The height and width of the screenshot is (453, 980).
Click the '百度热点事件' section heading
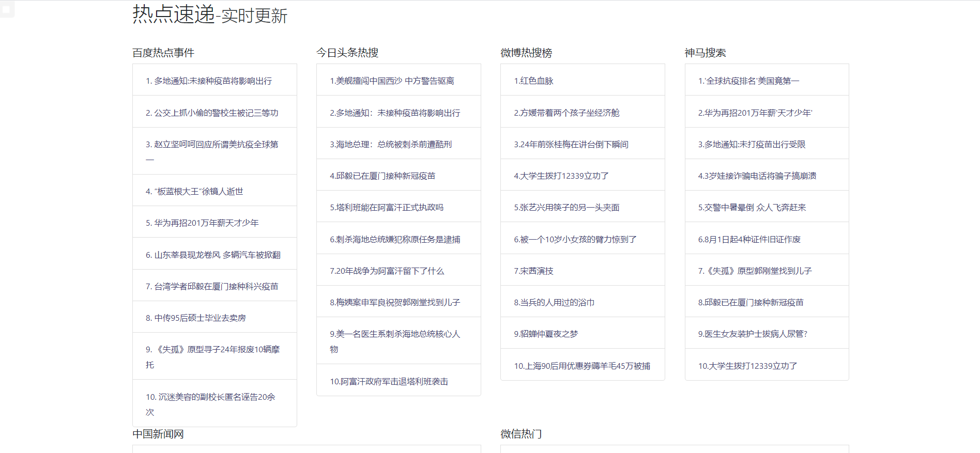163,53
